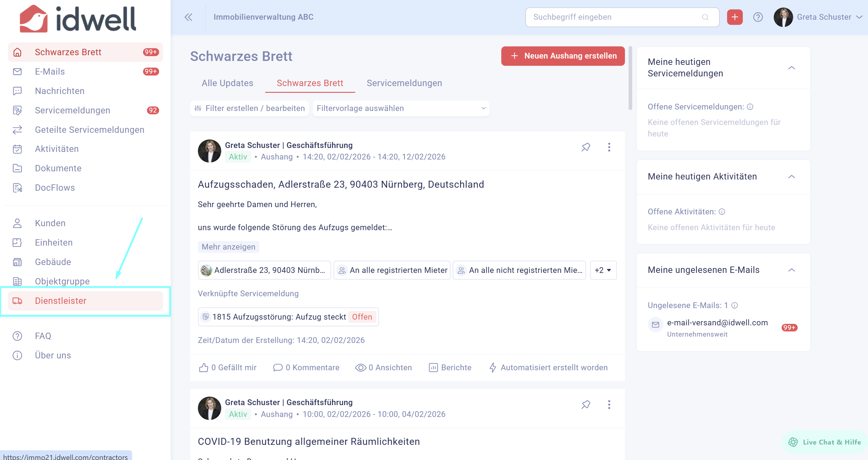The image size is (868, 460).
Task: Open DocFlows from sidebar
Action: [x=55, y=187]
